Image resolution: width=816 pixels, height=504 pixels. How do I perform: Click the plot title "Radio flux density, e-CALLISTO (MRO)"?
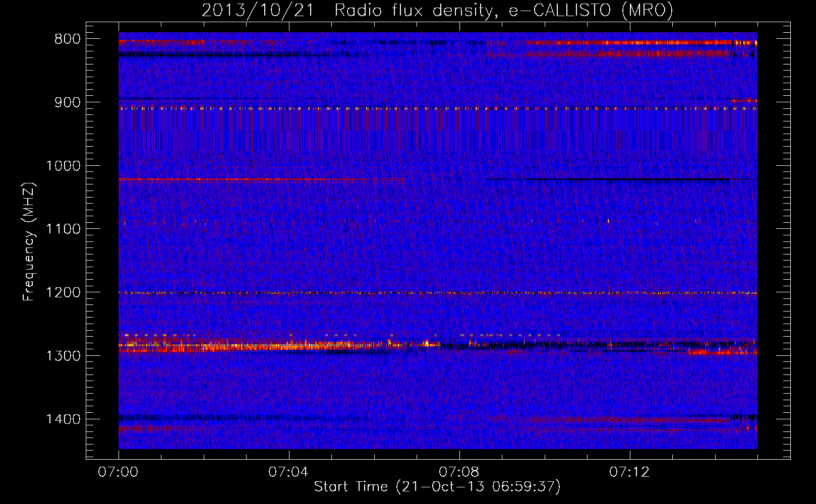(x=504, y=11)
